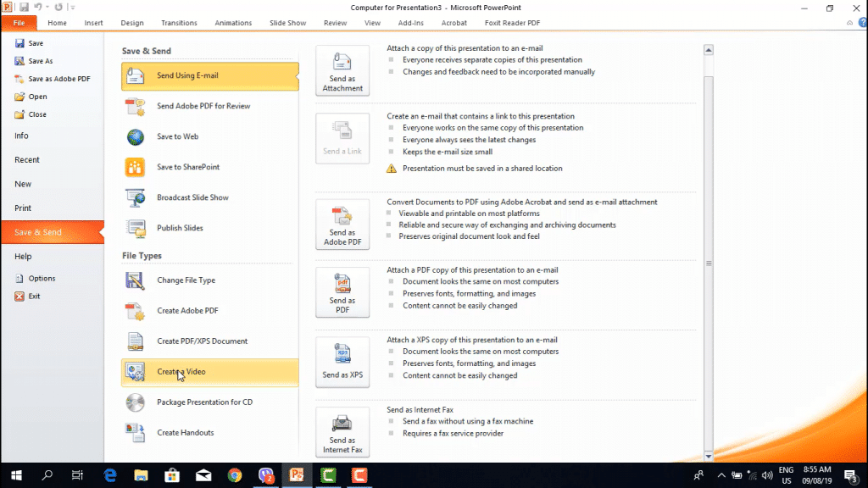Open the undo history dropdown arrow
868x488 pixels.
pyautogui.click(x=47, y=7)
